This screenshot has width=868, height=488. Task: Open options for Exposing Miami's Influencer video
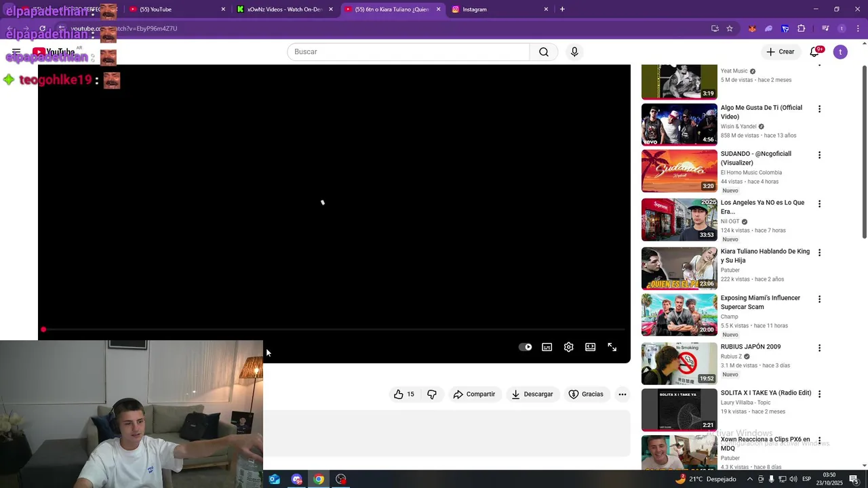point(819,299)
